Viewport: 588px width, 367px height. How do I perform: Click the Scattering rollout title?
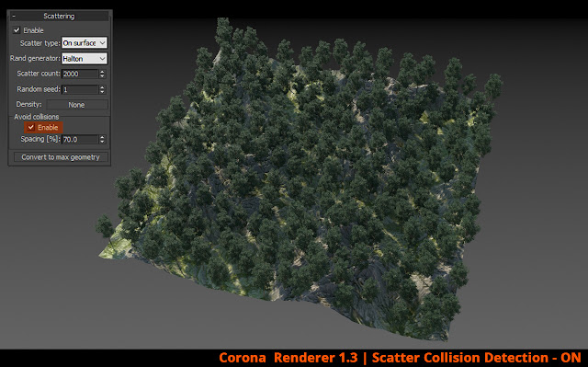coord(59,17)
